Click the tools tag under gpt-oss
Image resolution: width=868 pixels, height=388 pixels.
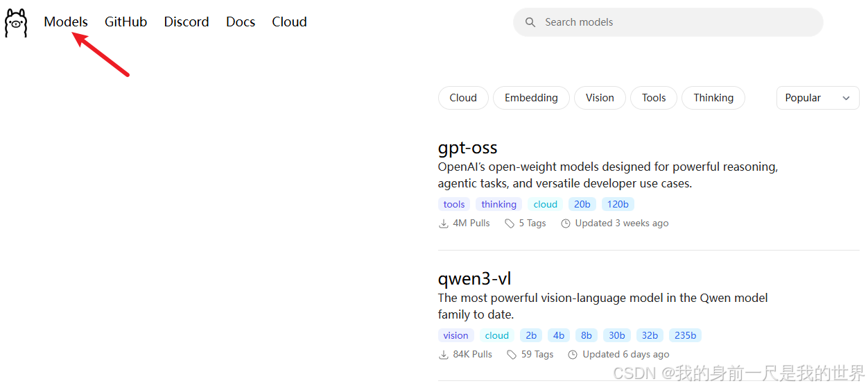click(x=454, y=204)
